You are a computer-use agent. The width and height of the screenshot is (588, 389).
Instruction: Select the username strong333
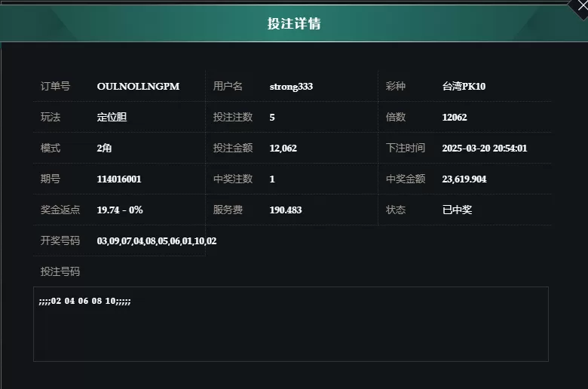(x=291, y=86)
